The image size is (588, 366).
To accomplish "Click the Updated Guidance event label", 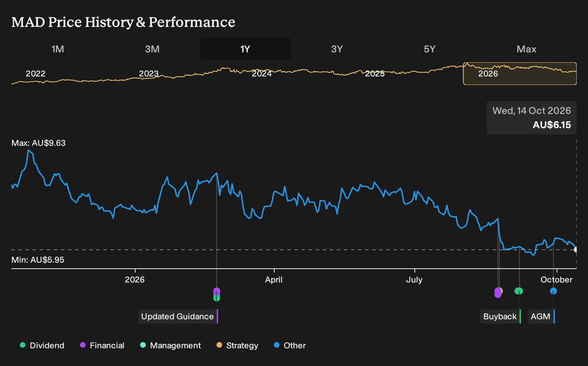I will (178, 316).
